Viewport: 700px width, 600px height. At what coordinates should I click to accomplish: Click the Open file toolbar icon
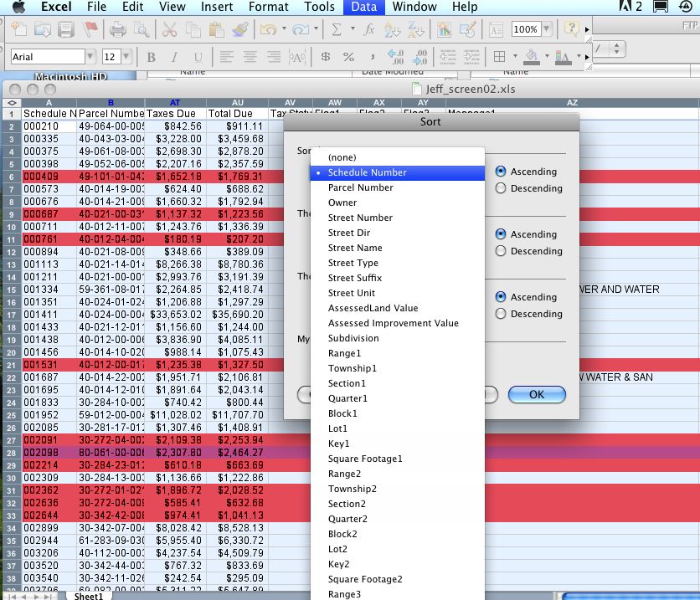point(43,29)
